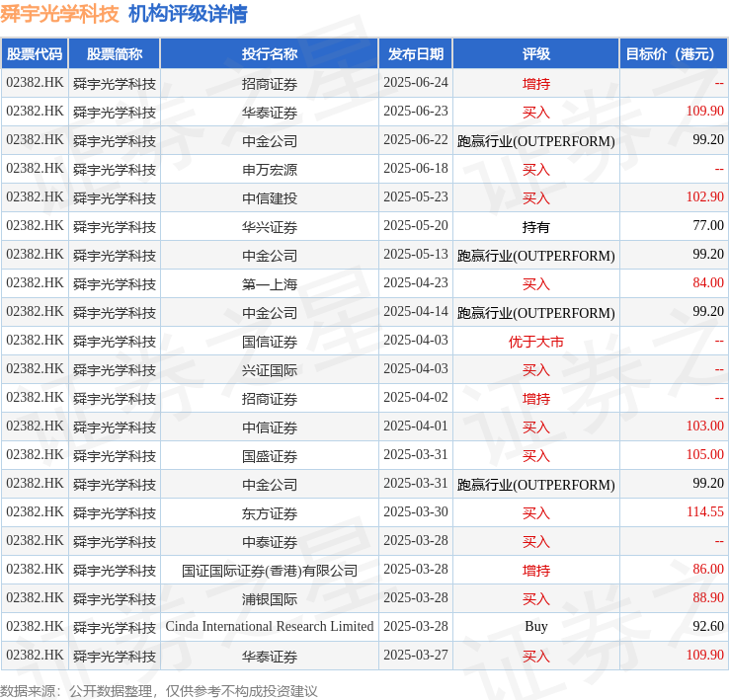Select the date 2025-04-02
This screenshot has width=729, height=700.
(416, 398)
